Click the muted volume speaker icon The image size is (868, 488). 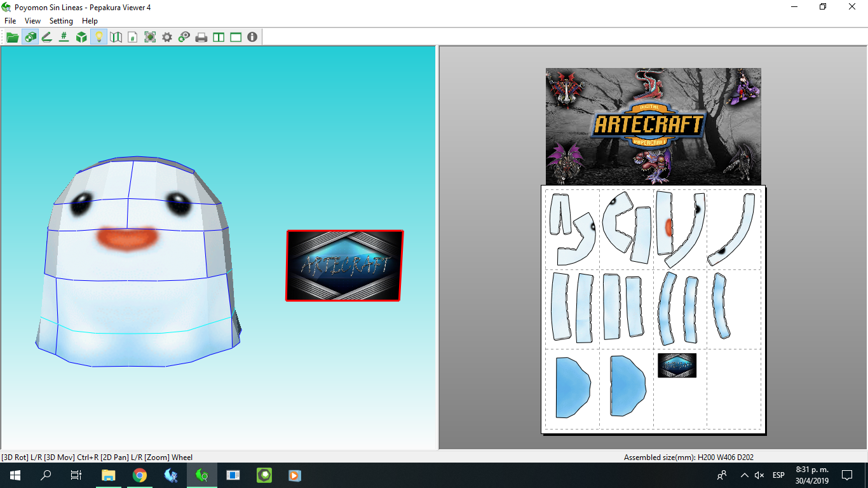[759, 475]
